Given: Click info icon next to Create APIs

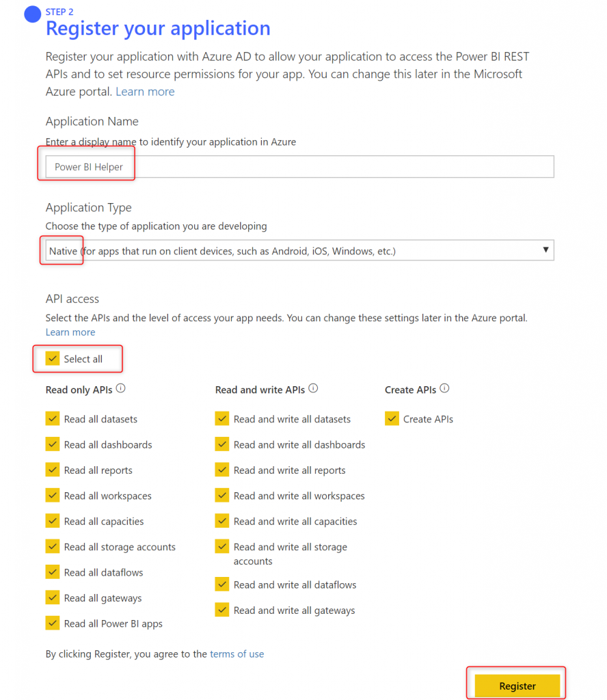Looking at the screenshot, I should pyautogui.click(x=444, y=389).
